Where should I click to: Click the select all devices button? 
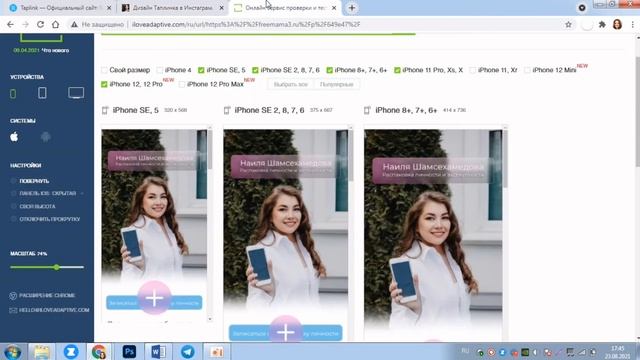(291, 84)
